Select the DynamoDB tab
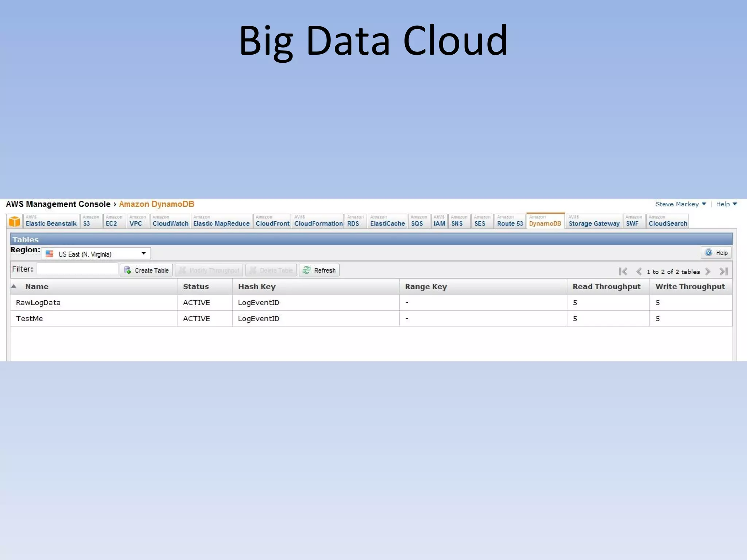The image size is (747, 560). (x=545, y=221)
